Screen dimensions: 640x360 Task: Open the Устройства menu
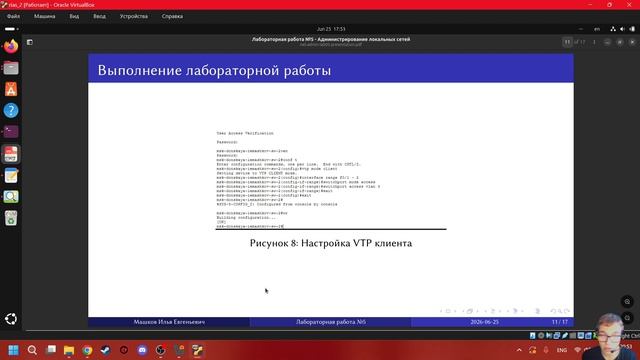pos(134,16)
